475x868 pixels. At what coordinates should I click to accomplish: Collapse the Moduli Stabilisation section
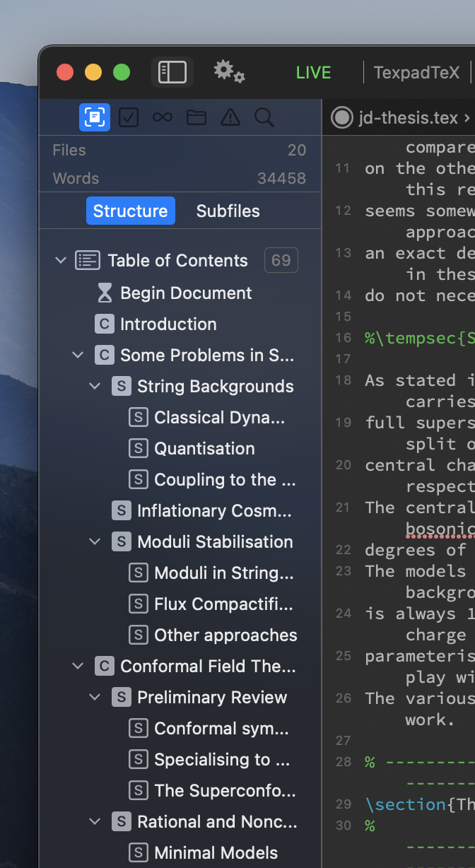click(95, 542)
